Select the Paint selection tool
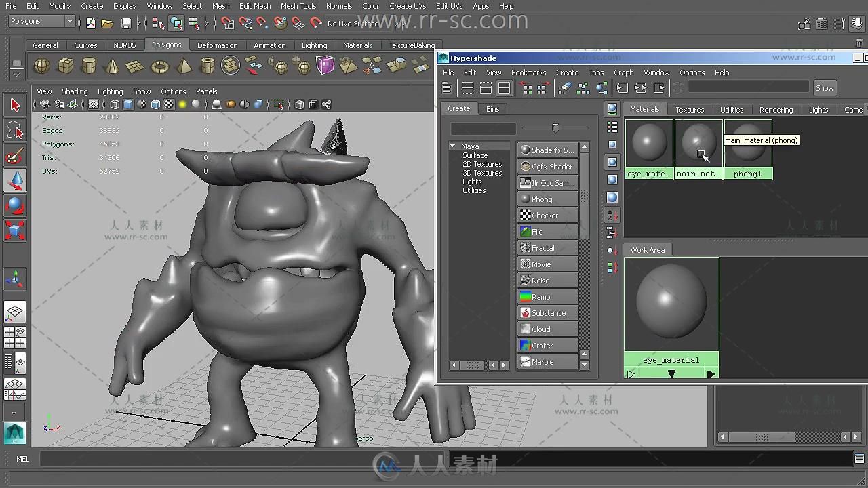This screenshot has height=488, width=868. (15, 156)
